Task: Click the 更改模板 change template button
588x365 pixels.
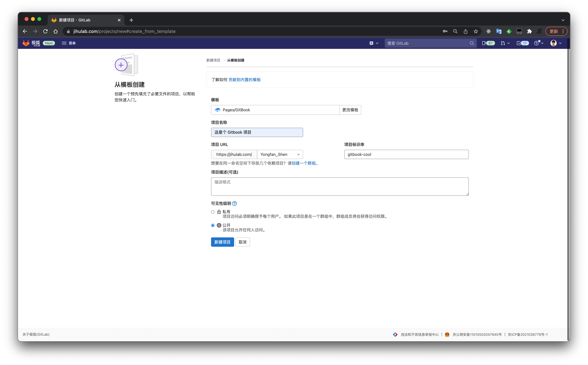Action: click(350, 110)
